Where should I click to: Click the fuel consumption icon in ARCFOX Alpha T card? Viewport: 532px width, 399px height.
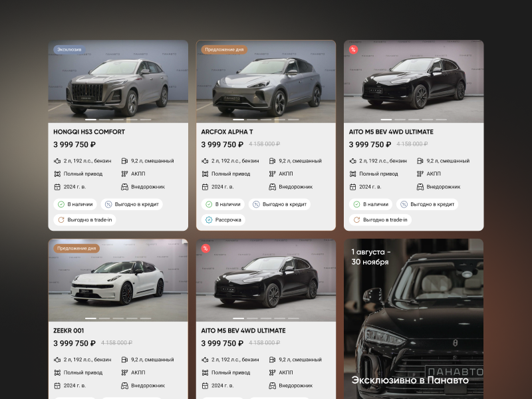[273, 161]
